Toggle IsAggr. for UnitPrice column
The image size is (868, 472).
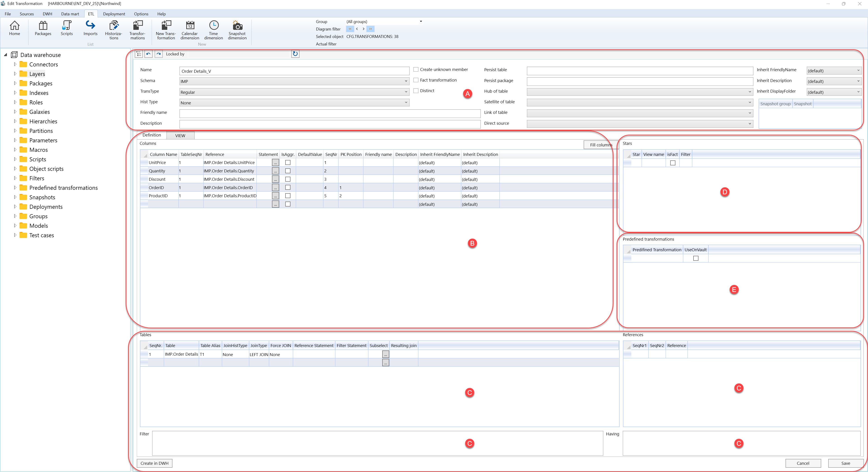tap(288, 162)
